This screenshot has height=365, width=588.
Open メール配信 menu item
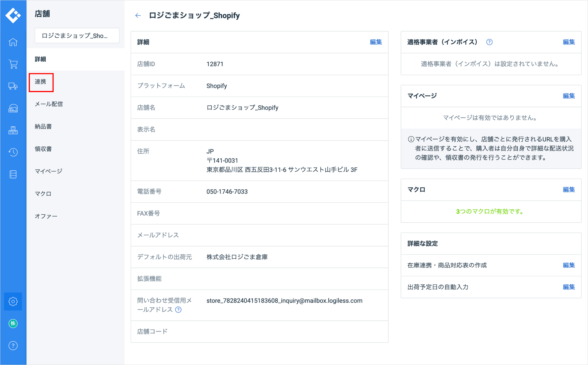[49, 104]
